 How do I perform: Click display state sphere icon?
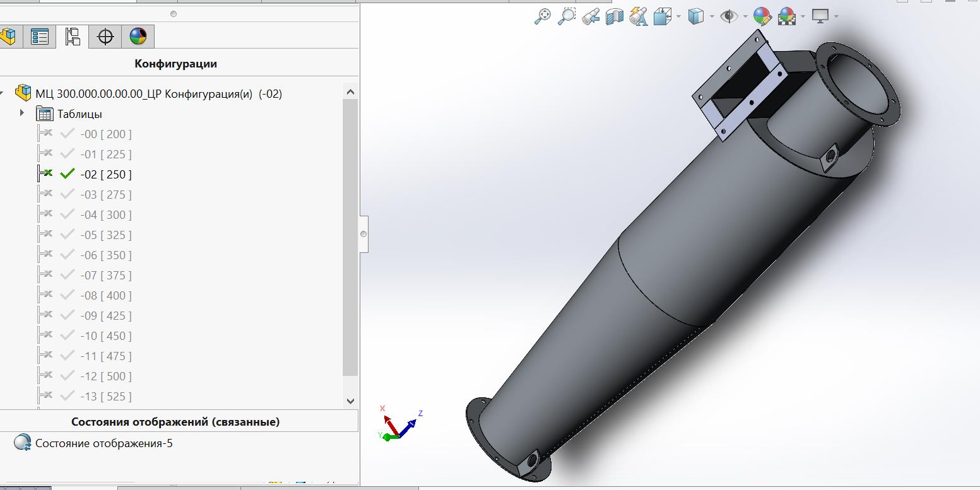(x=23, y=443)
